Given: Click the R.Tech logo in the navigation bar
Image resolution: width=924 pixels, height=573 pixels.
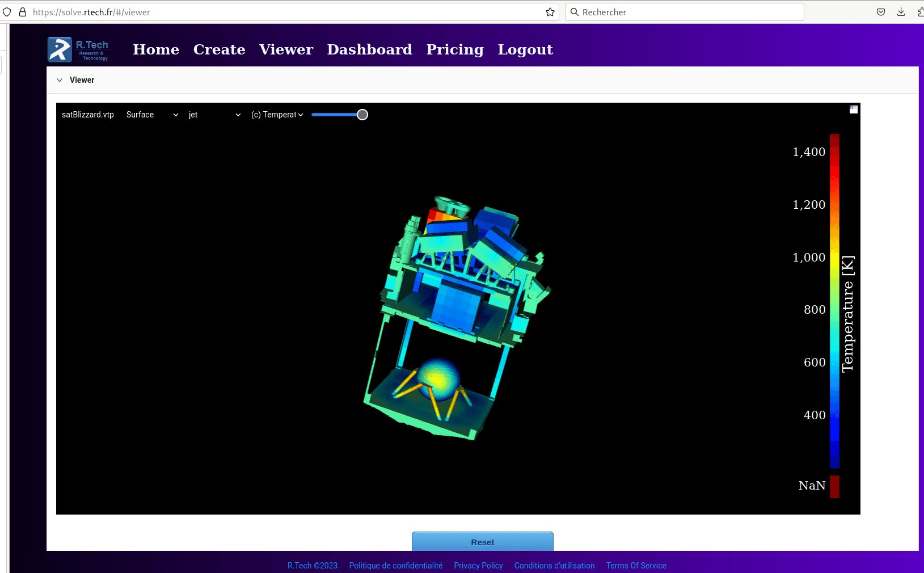Looking at the screenshot, I should tap(78, 49).
